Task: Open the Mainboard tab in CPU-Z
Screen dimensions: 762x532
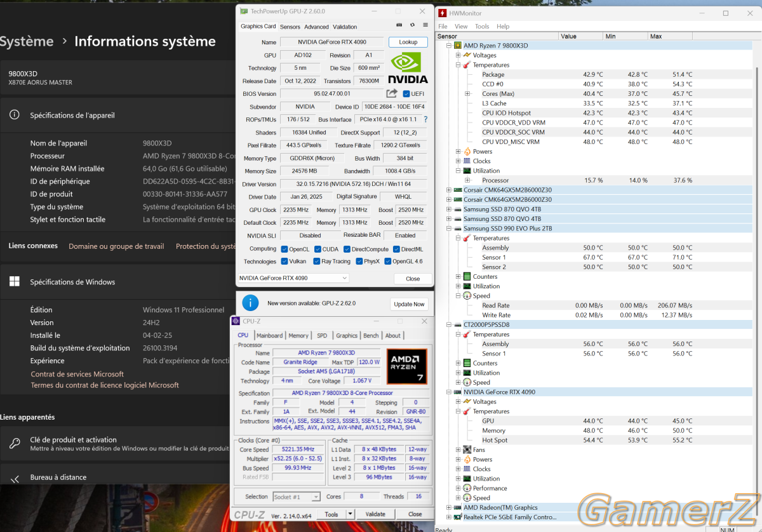Action: [270, 335]
